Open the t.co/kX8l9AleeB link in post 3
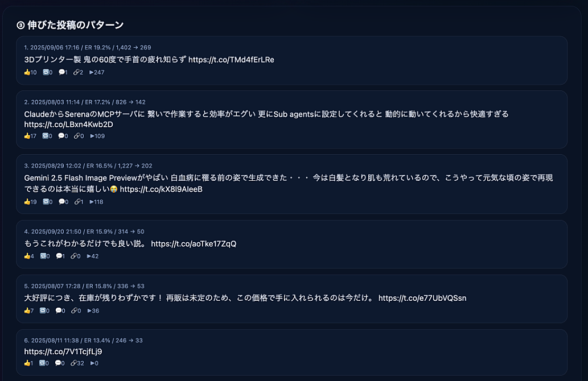The width and height of the screenshot is (588, 381). click(x=161, y=189)
